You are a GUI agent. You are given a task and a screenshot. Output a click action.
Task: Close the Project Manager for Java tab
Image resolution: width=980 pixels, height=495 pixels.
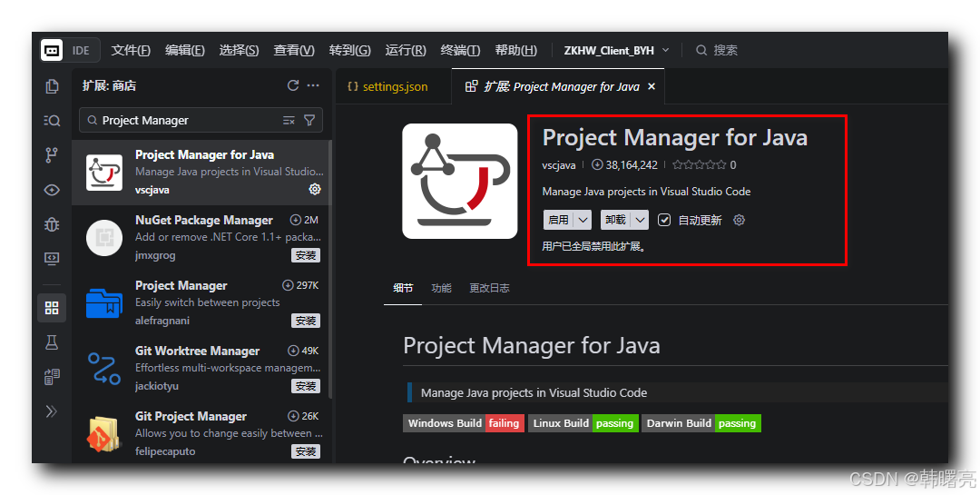point(652,86)
